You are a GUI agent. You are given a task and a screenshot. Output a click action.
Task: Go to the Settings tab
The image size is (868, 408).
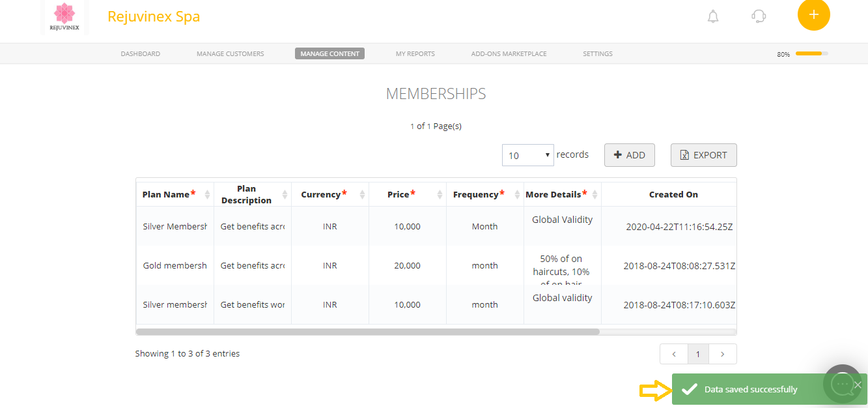[598, 53]
